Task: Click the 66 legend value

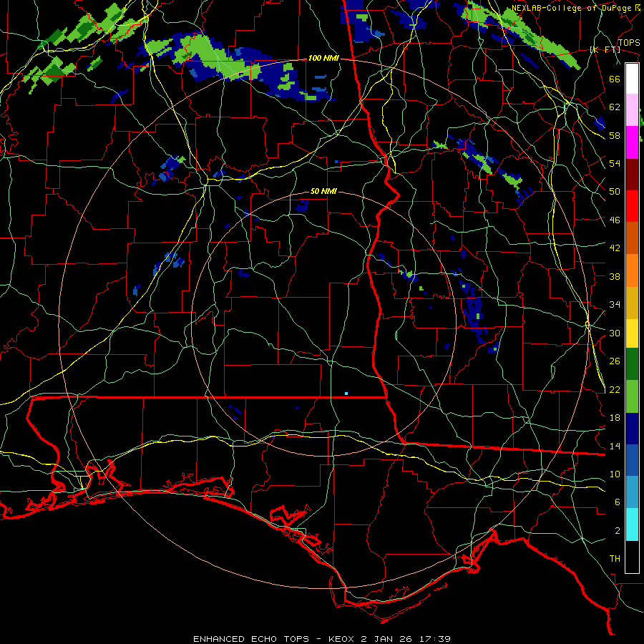Action: click(615, 79)
